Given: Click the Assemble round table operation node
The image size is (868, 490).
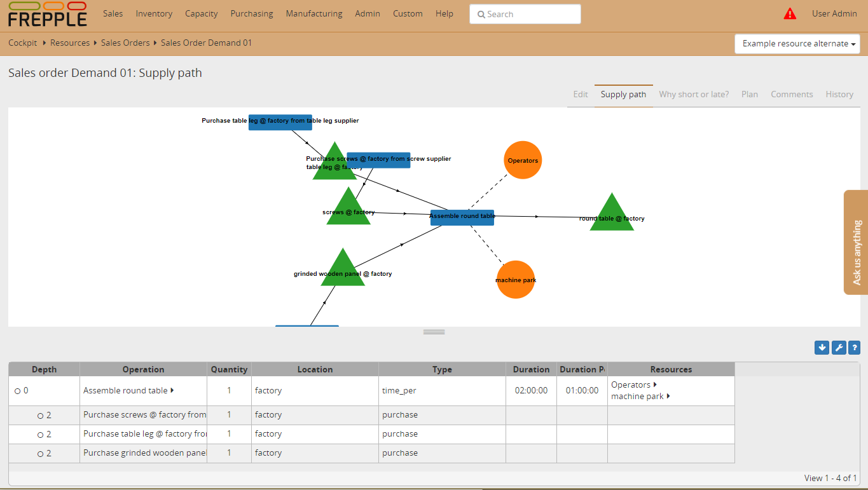Looking at the screenshot, I should point(462,217).
